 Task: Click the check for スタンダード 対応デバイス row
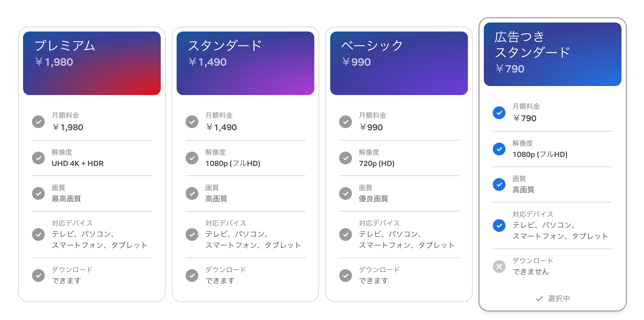click(192, 235)
